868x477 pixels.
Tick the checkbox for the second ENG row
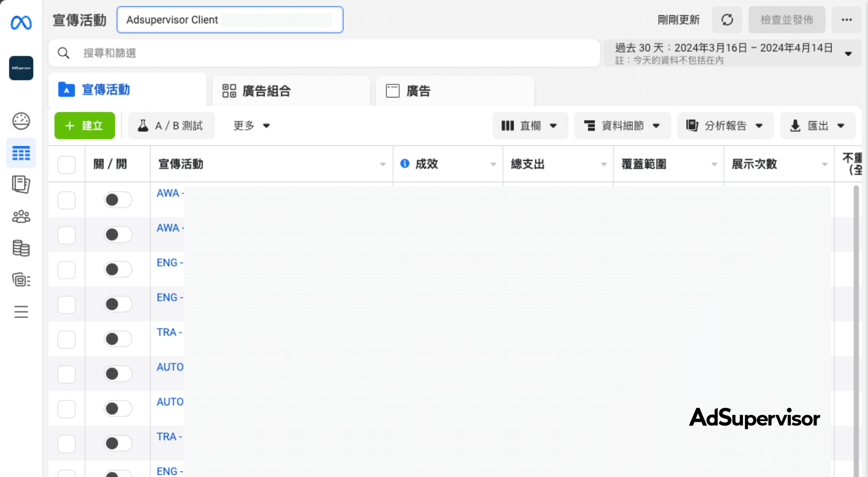click(x=67, y=304)
